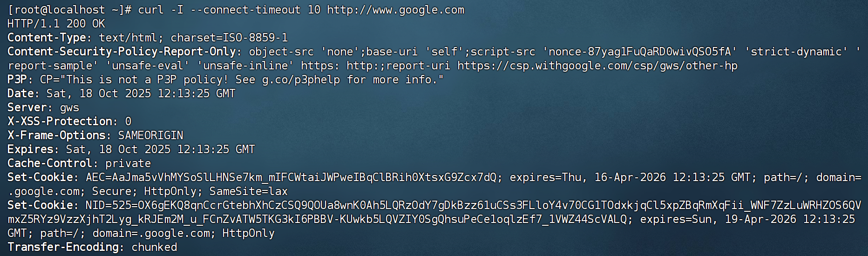Click the Cache-Control value private
The image size is (868, 256).
pyautogui.click(x=128, y=163)
